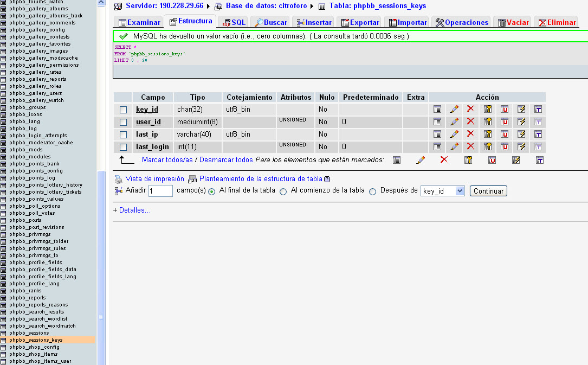588x365 pixels.
Task: Check the key_id field checkbox
Action: point(123,110)
